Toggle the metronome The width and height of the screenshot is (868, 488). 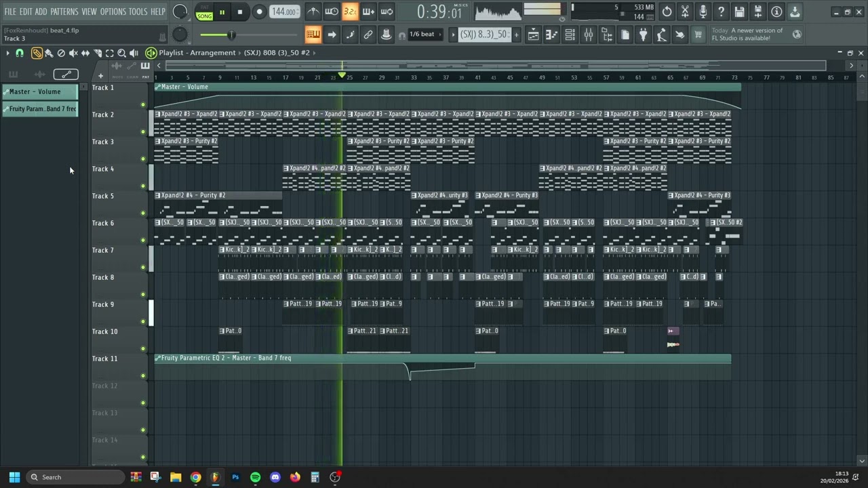(x=313, y=12)
